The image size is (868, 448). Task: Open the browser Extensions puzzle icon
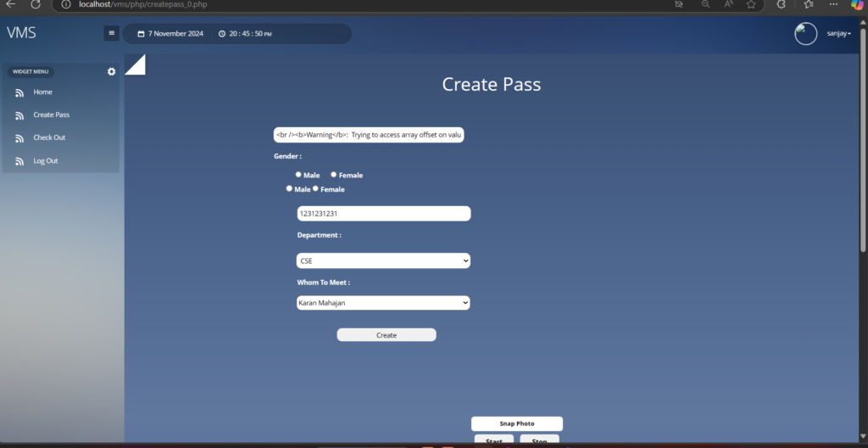781,4
